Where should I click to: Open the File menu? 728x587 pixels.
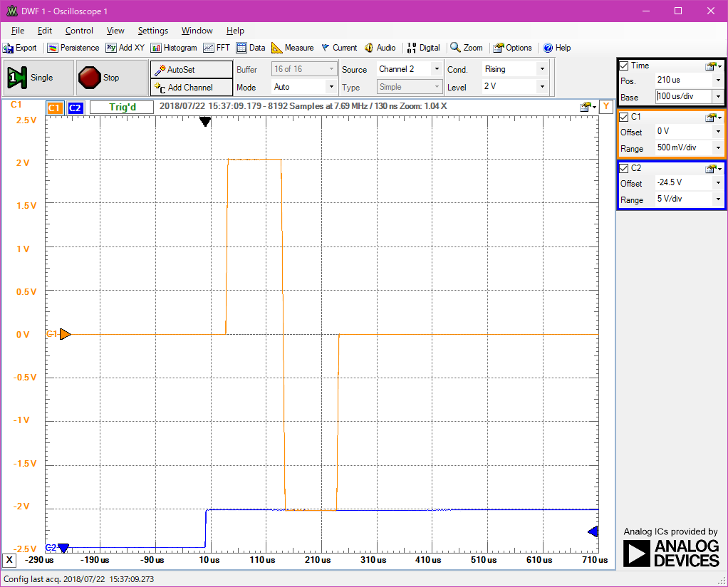18,31
